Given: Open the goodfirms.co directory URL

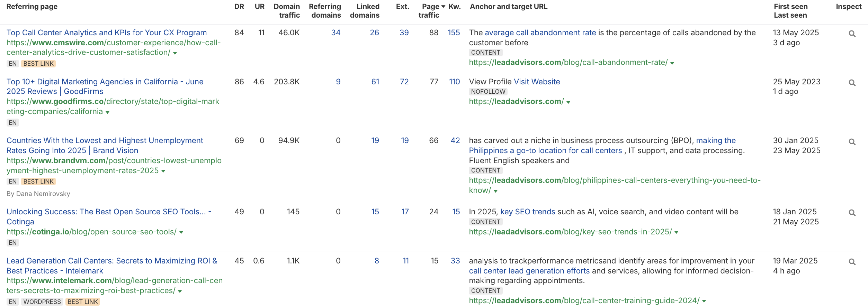Looking at the screenshot, I should click(113, 106).
